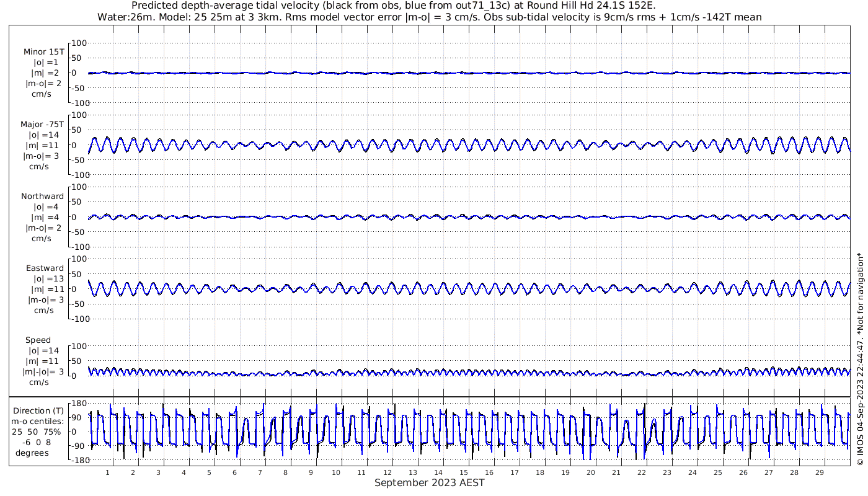Viewport: 868px width, 496px height.
Task: Click the x-axis date label '12'
Action: tap(387, 472)
